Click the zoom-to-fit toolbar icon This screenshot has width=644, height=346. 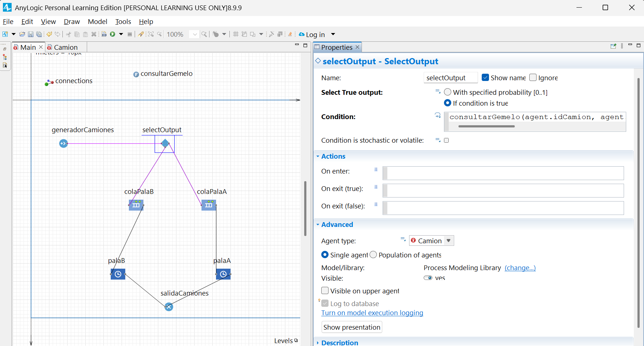click(x=151, y=34)
